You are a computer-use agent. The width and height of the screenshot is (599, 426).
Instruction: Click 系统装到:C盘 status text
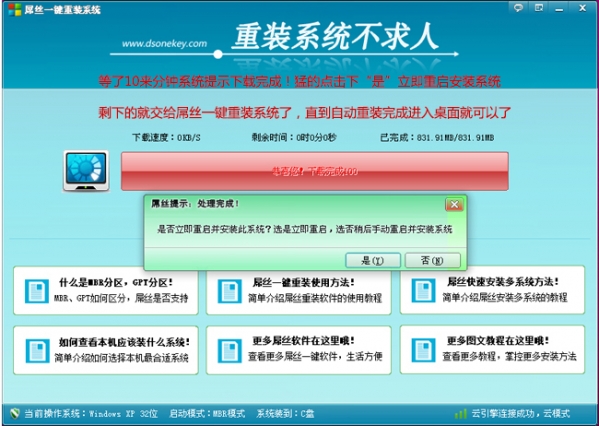click(x=285, y=414)
